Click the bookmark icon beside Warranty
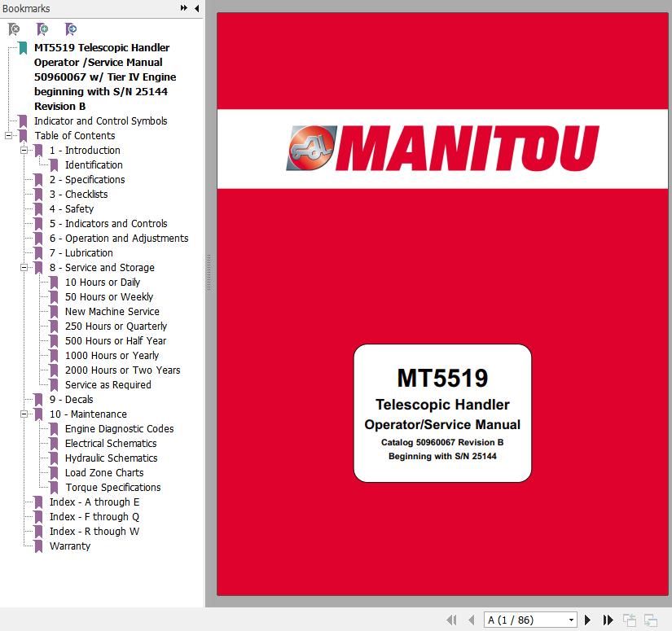This screenshot has height=631, width=672. [38, 546]
